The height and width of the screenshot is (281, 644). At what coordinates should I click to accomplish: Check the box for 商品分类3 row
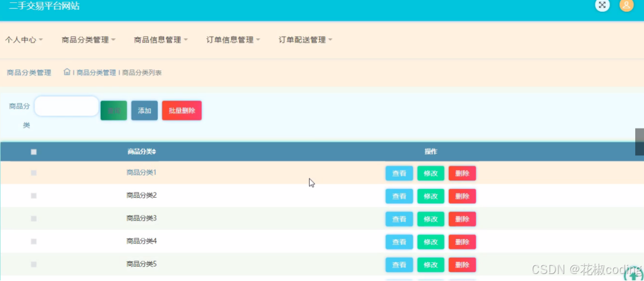click(x=34, y=219)
